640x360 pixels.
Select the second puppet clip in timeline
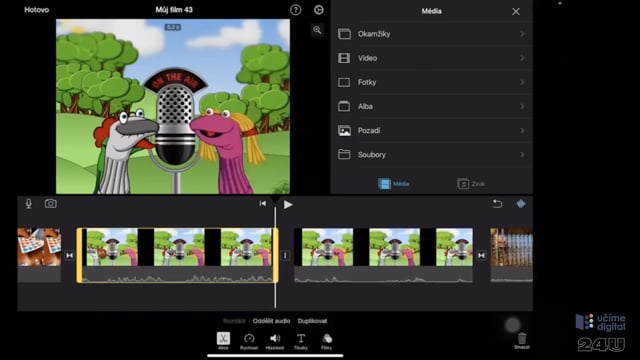(x=384, y=255)
